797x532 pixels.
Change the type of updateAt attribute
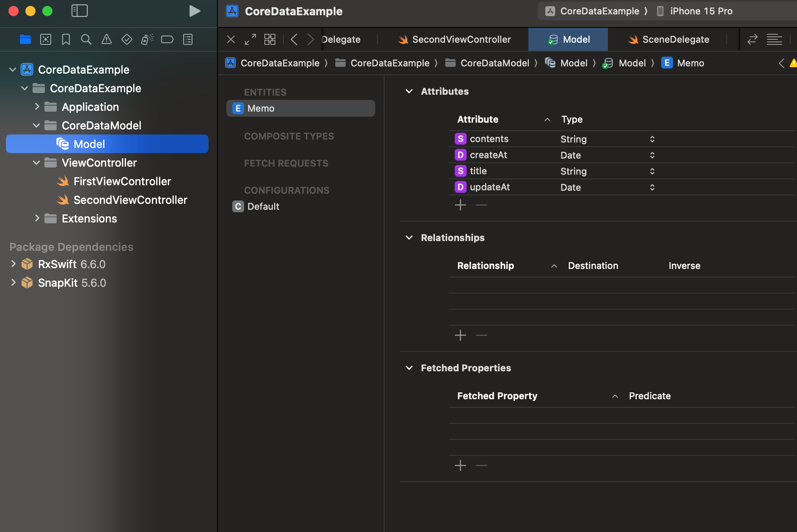pos(607,187)
